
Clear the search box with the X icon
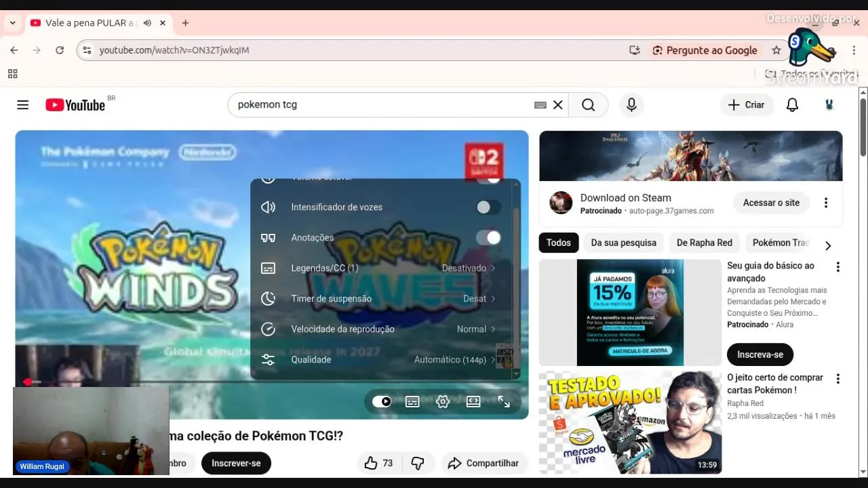557,105
